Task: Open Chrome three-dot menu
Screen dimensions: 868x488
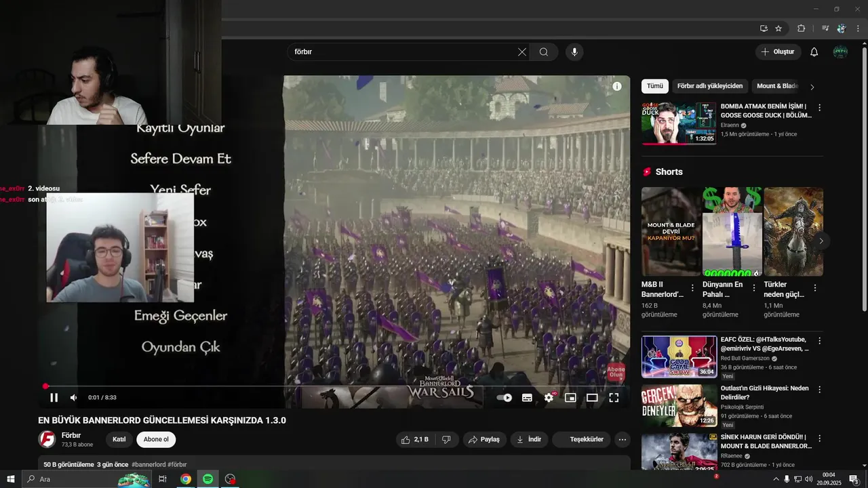Action: tap(859, 28)
